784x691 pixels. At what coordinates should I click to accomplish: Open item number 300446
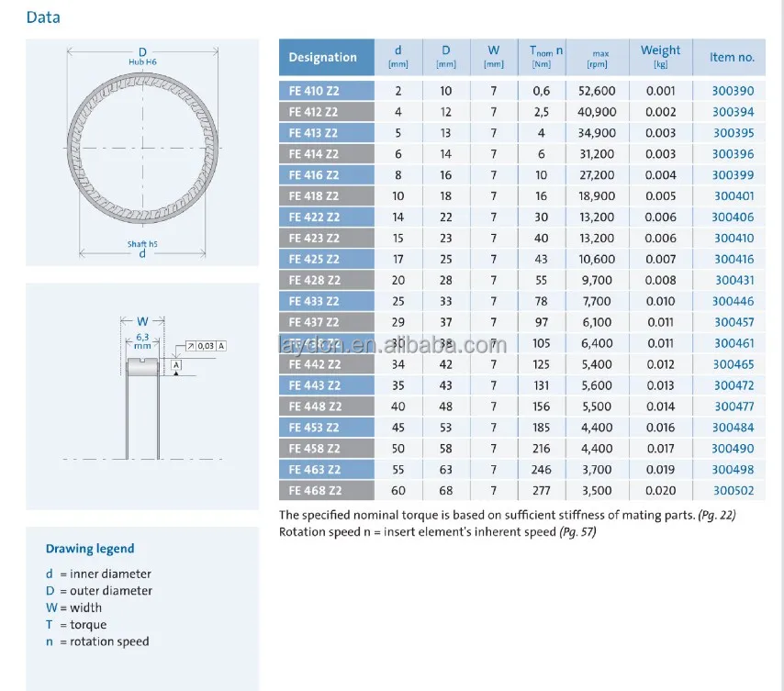tap(733, 301)
